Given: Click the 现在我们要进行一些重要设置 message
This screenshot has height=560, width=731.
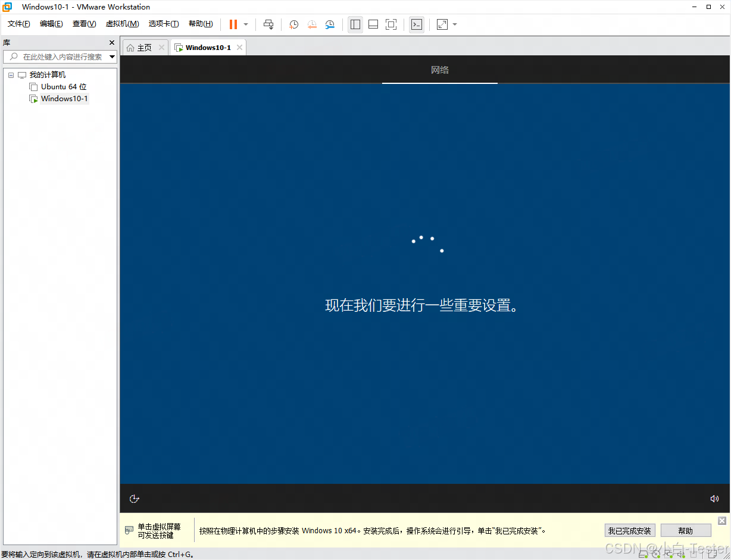Looking at the screenshot, I should click(422, 306).
